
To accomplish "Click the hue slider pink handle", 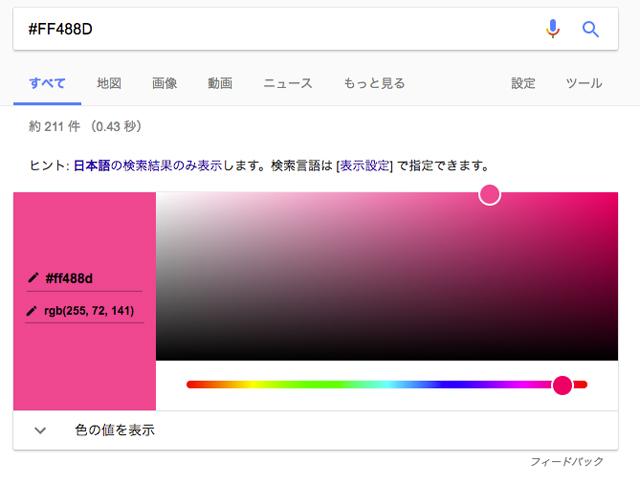I will click(562, 385).
